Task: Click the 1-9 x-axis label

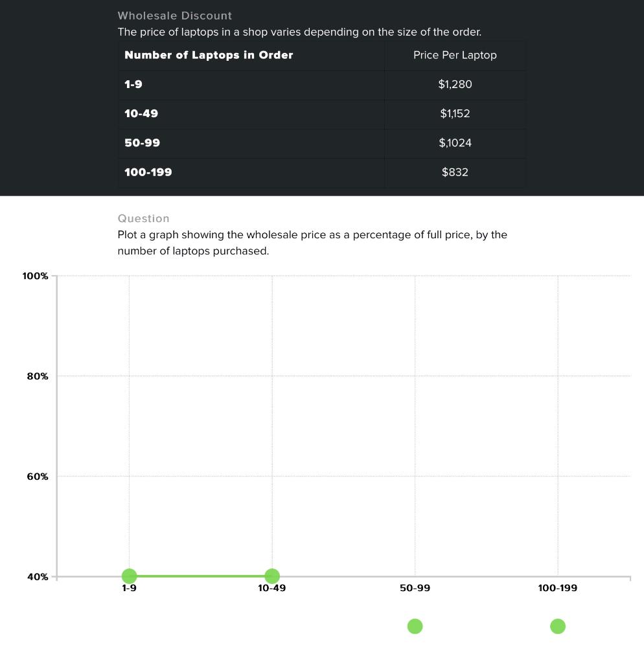Action: pos(129,588)
